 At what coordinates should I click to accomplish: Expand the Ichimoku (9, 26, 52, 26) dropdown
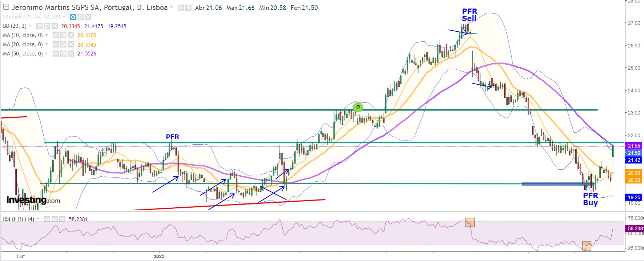coord(64,17)
